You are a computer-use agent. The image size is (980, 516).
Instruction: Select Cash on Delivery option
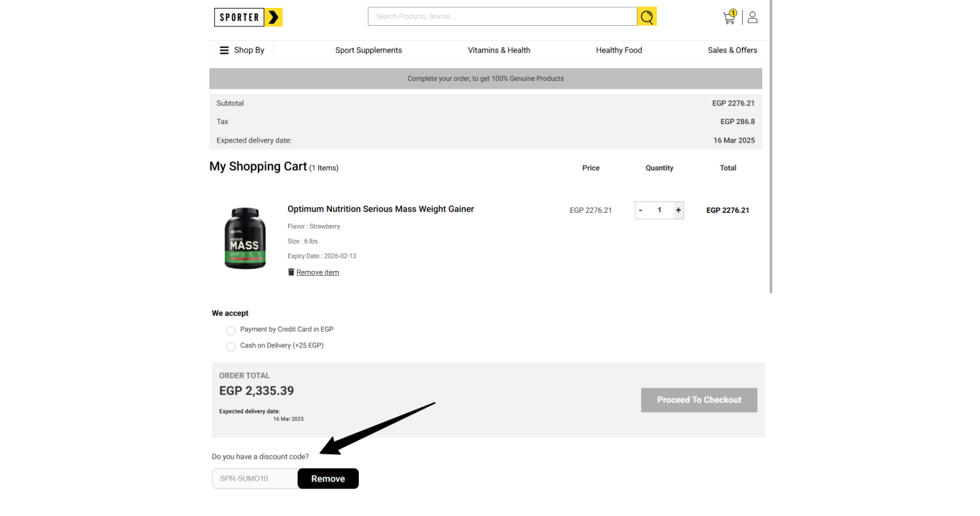(231, 347)
